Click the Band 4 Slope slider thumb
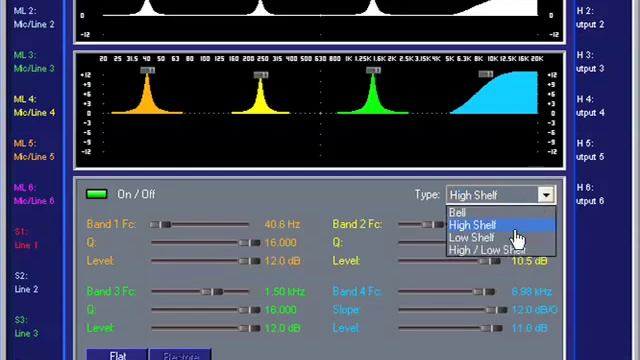Image resolution: width=640 pixels, height=360 pixels. pyautogui.click(x=496, y=310)
